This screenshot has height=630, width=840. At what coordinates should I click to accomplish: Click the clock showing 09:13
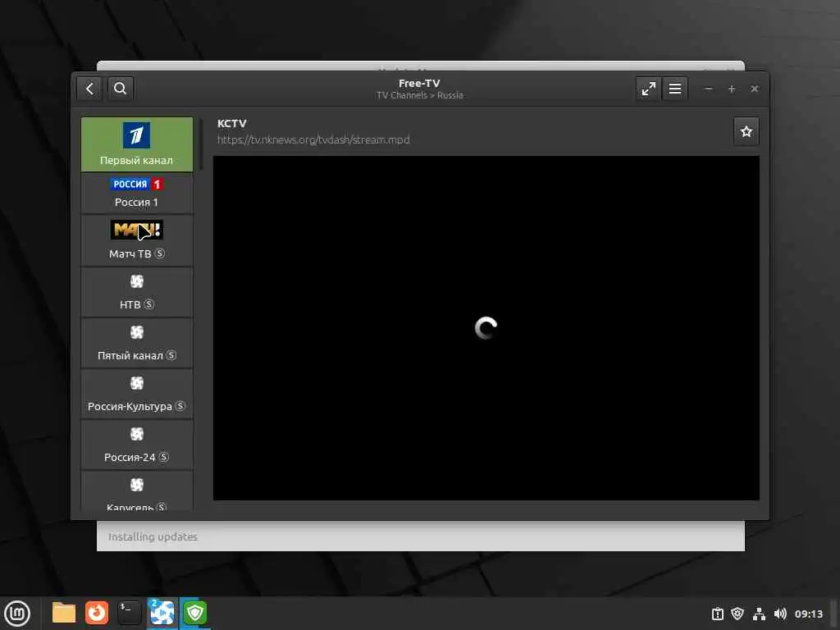coord(808,614)
